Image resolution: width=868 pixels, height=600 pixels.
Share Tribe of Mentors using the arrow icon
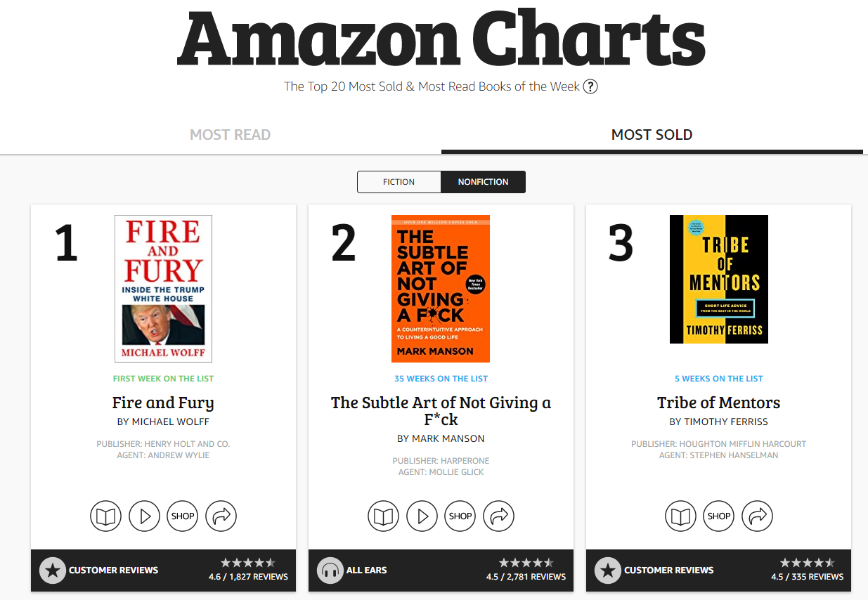point(758,516)
